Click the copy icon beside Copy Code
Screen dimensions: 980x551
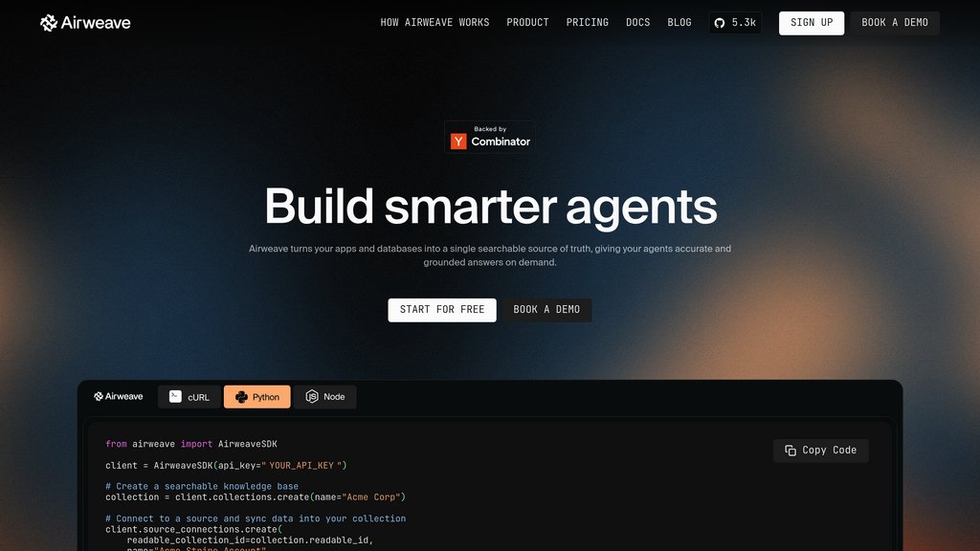pos(790,451)
